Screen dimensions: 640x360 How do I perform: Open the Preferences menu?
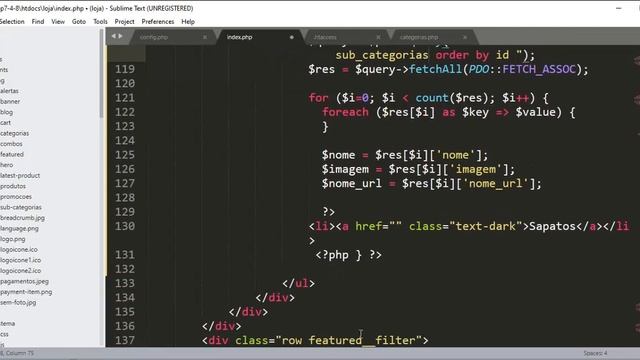(158, 22)
